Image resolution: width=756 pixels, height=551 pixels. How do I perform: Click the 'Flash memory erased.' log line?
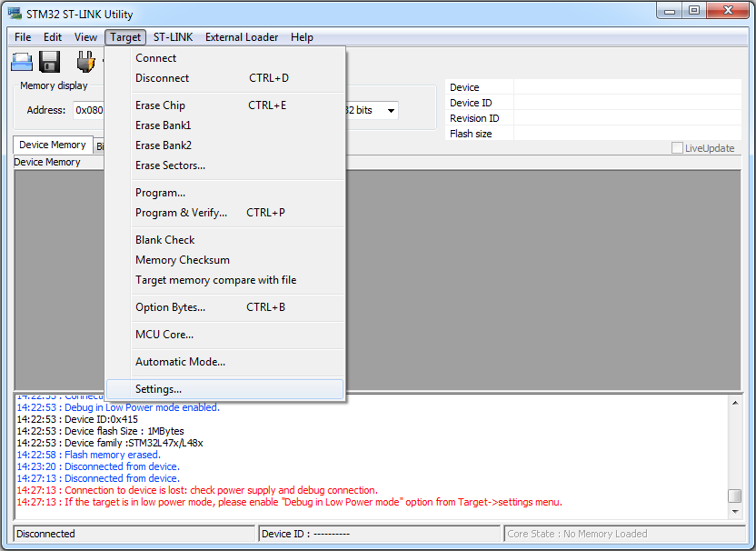coord(89,455)
